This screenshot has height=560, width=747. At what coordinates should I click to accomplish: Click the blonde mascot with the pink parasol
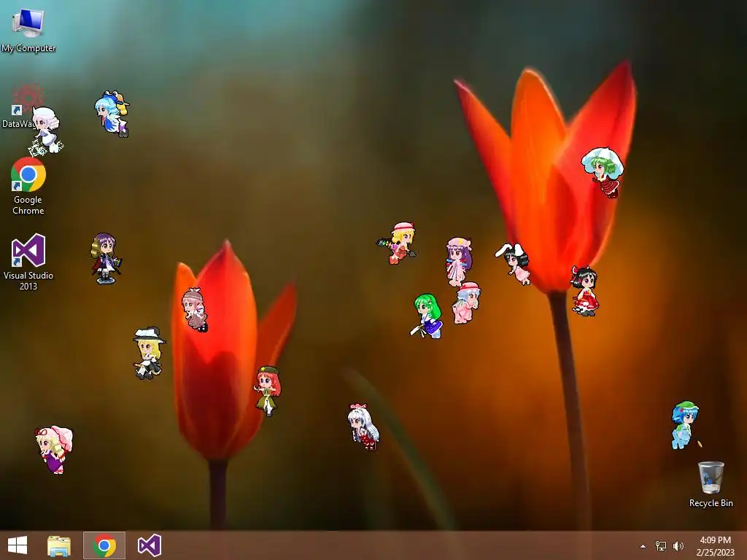pos(54,449)
